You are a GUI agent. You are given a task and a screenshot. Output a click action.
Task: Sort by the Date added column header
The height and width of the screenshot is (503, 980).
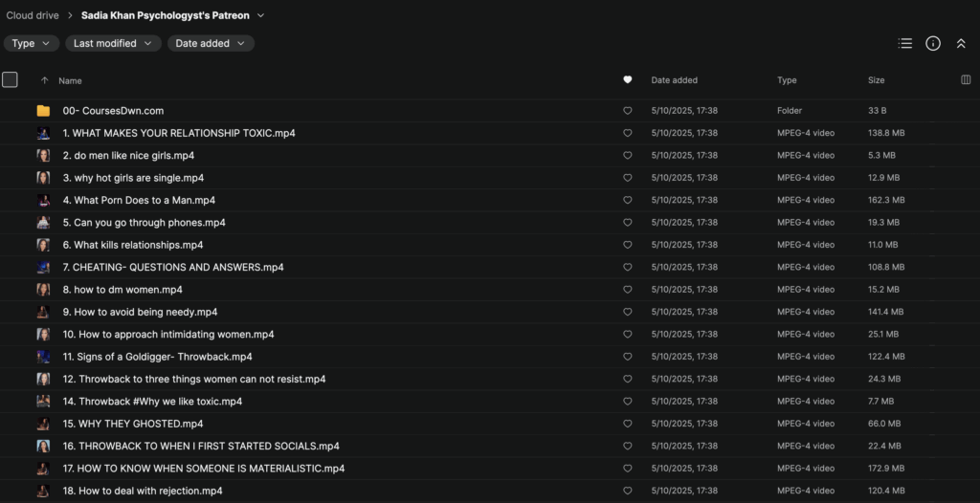(x=674, y=80)
